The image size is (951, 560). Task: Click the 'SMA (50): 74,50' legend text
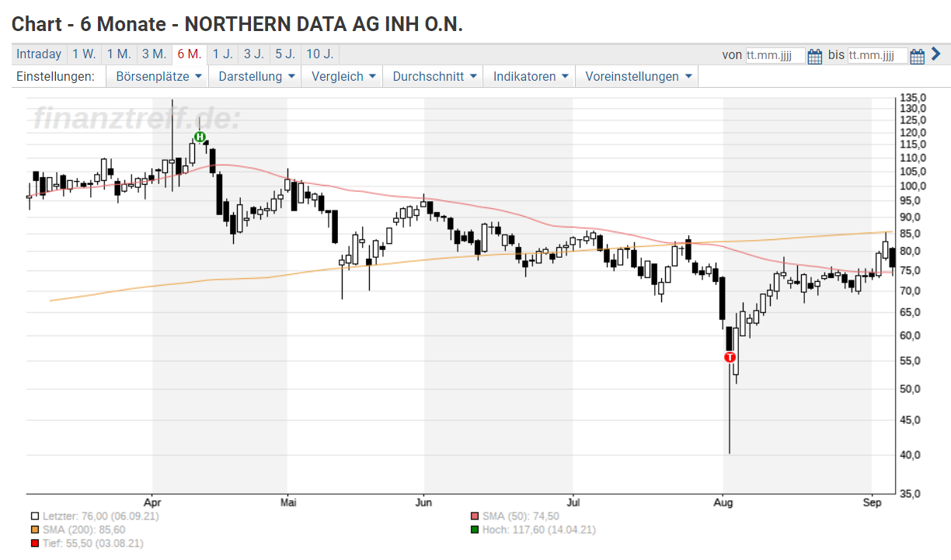[x=520, y=516]
